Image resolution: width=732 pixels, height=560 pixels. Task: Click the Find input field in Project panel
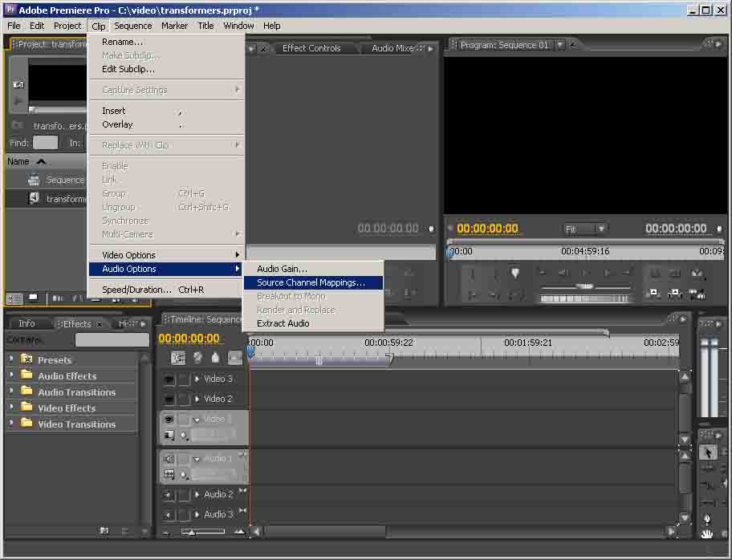coord(45,143)
